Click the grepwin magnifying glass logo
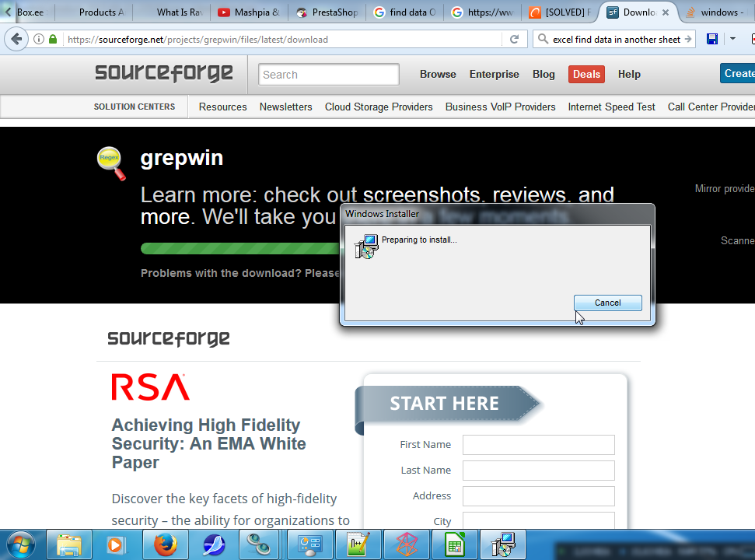The width and height of the screenshot is (755, 560). click(112, 163)
